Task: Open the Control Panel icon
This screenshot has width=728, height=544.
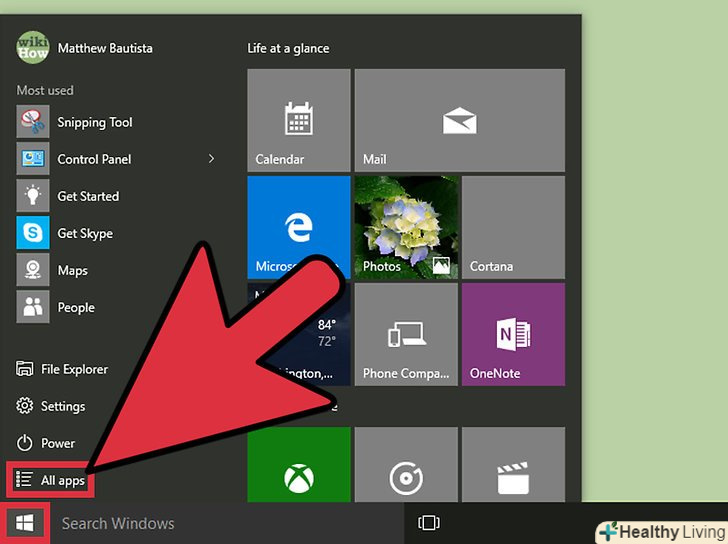Action: [32, 159]
